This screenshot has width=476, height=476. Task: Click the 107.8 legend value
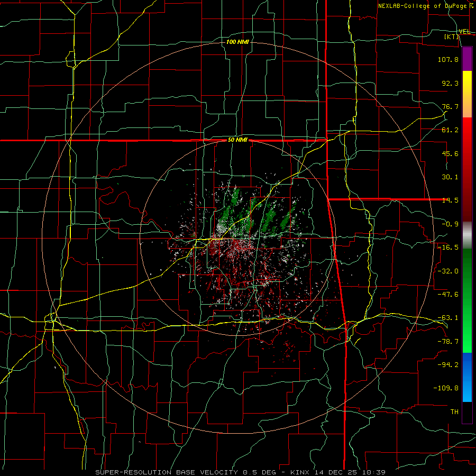448,59
